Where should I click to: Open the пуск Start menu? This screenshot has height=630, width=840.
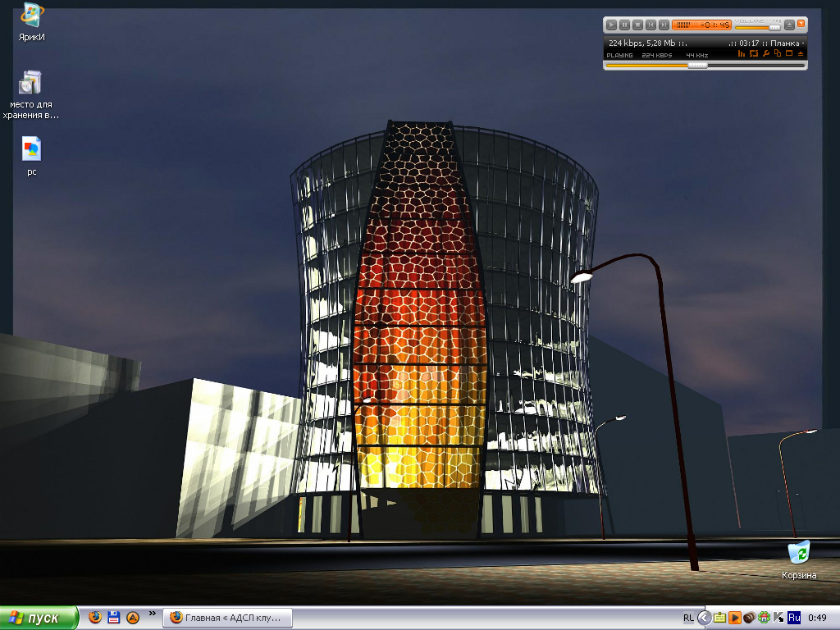(x=39, y=618)
